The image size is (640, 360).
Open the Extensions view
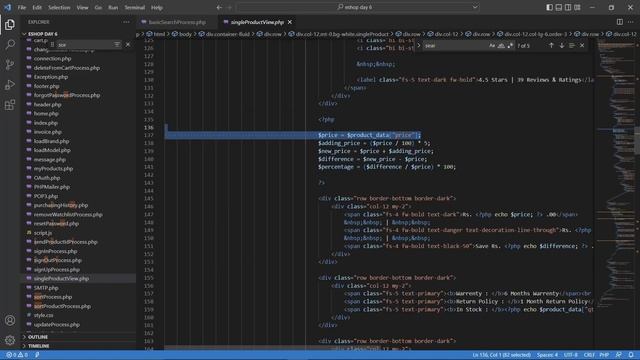[x=10, y=104]
